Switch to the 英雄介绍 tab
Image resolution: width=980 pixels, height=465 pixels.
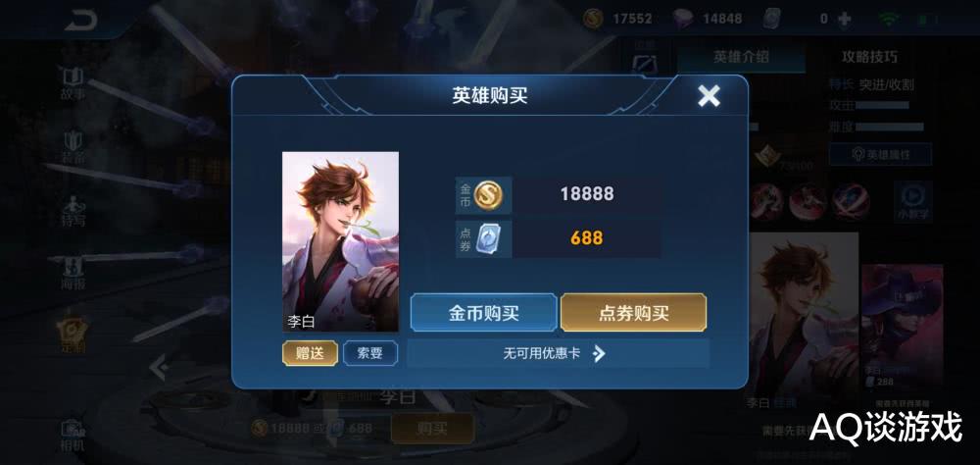pyautogui.click(x=741, y=57)
